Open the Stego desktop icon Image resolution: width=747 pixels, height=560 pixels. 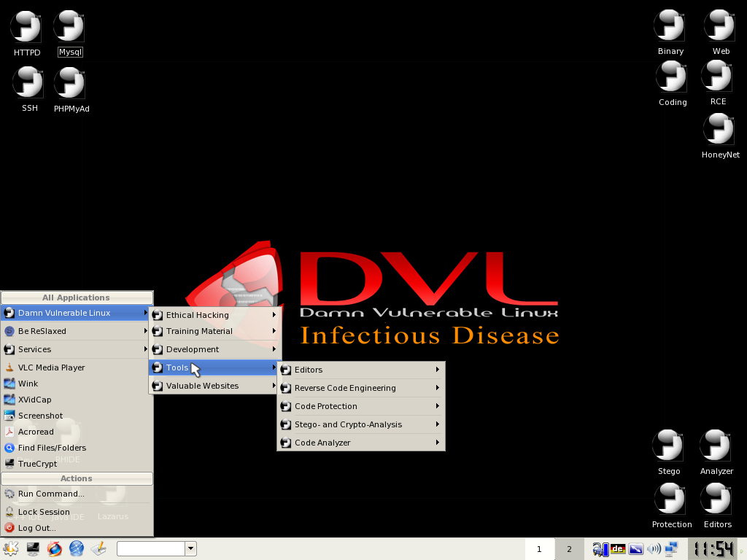click(x=668, y=446)
